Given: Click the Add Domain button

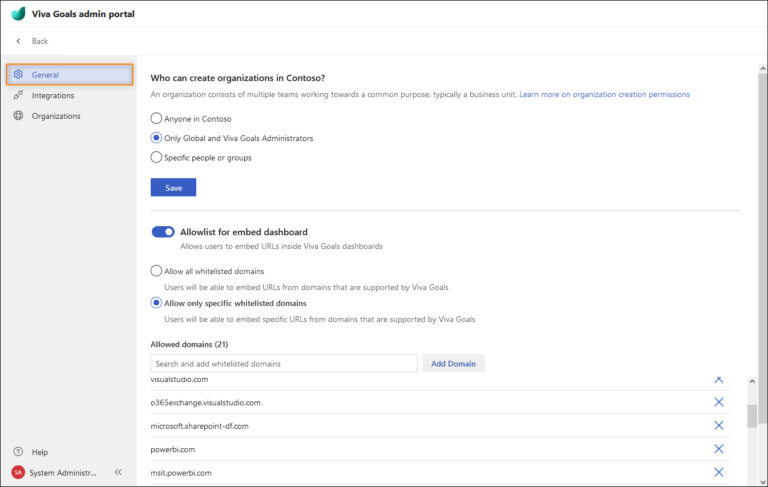Looking at the screenshot, I should [453, 363].
